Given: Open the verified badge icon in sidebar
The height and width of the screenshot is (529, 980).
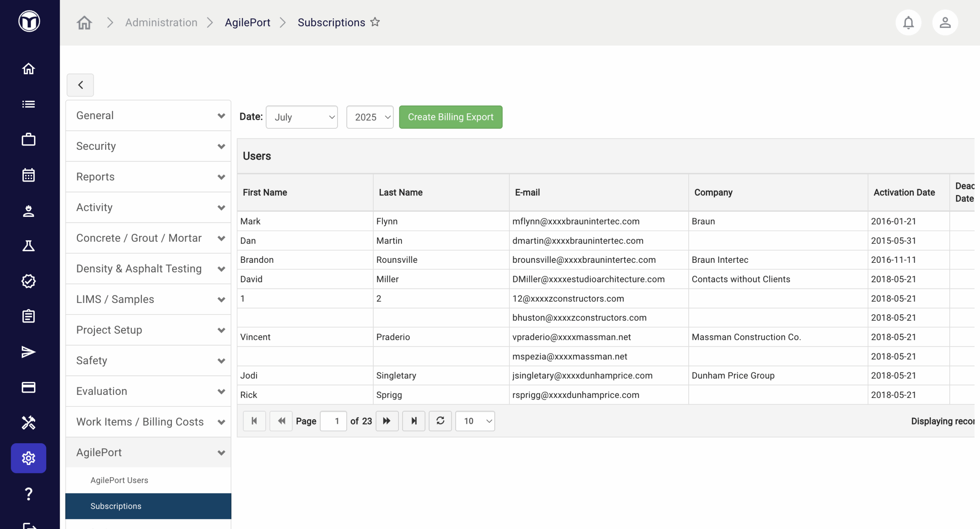Looking at the screenshot, I should 29,281.
